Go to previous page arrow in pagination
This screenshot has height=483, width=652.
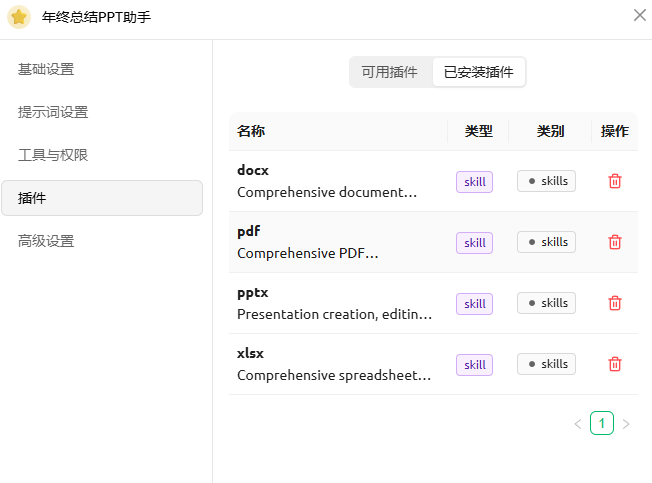coord(577,424)
